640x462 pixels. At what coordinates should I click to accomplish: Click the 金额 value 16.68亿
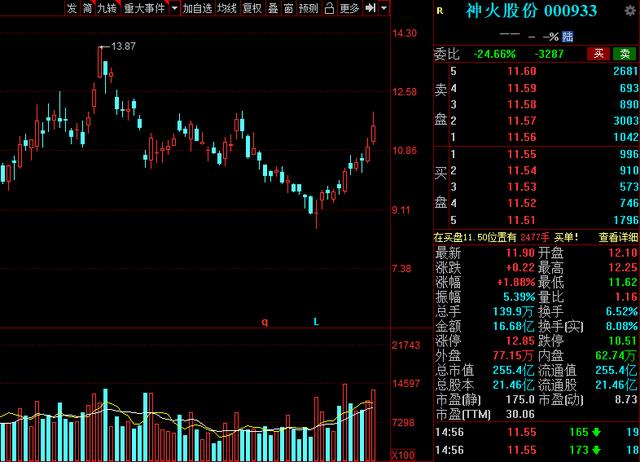pos(513,326)
